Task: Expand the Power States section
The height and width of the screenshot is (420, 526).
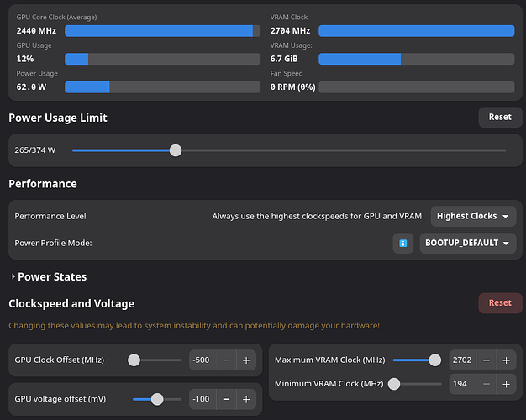Action: pos(49,276)
